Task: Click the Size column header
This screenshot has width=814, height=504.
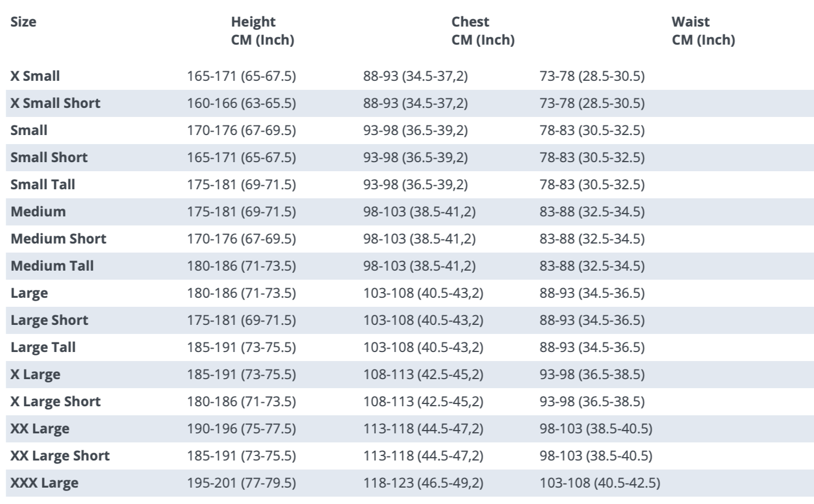Action: (x=23, y=22)
